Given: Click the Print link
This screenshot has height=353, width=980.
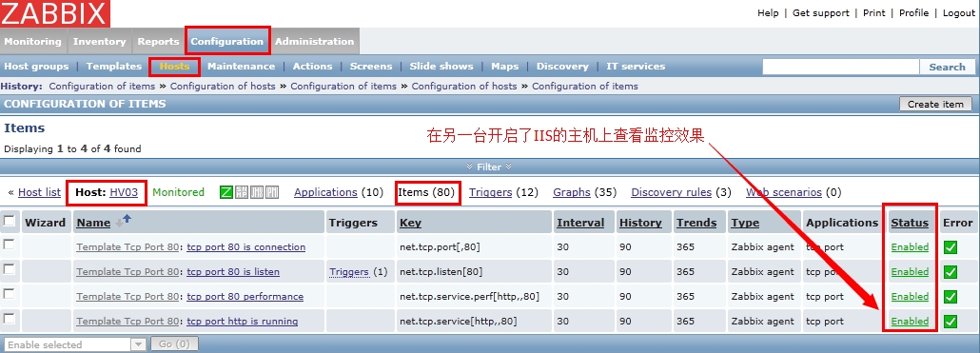Looking at the screenshot, I should 873,13.
